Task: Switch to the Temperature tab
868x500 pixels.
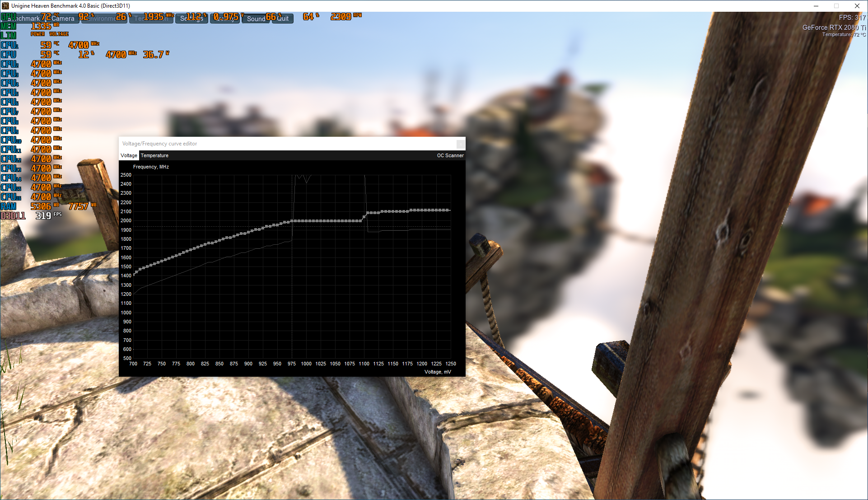Action: click(x=154, y=155)
